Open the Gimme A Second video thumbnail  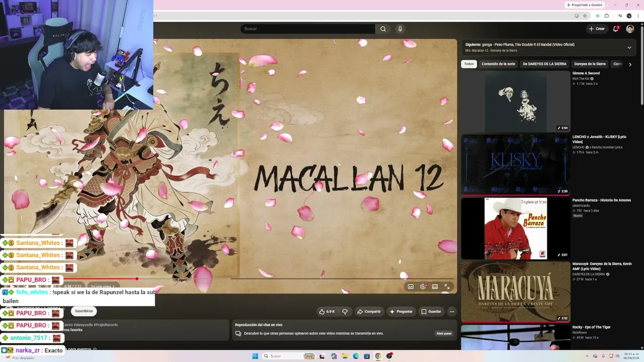click(x=516, y=102)
